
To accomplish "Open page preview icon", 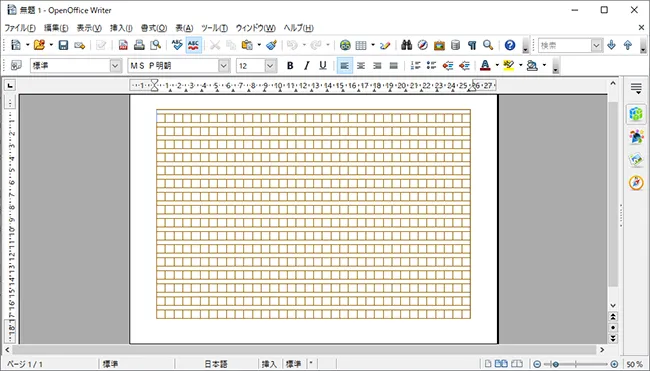I will [x=155, y=45].
